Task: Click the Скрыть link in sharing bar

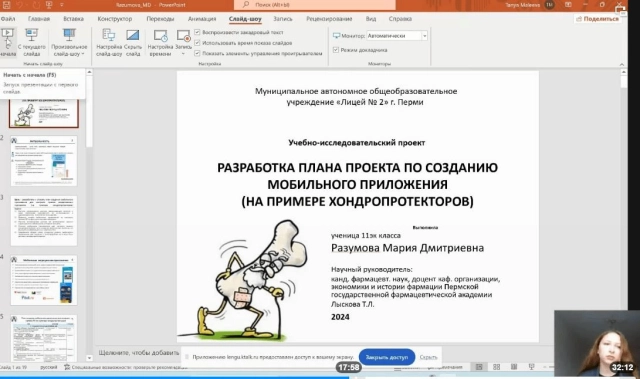Action: 428,357
